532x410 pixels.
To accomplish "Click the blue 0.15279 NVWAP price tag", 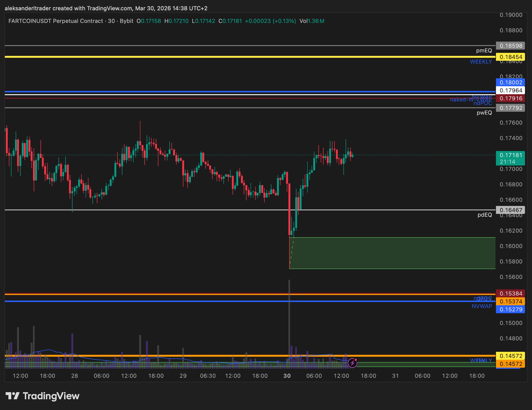I will (510, 309).
